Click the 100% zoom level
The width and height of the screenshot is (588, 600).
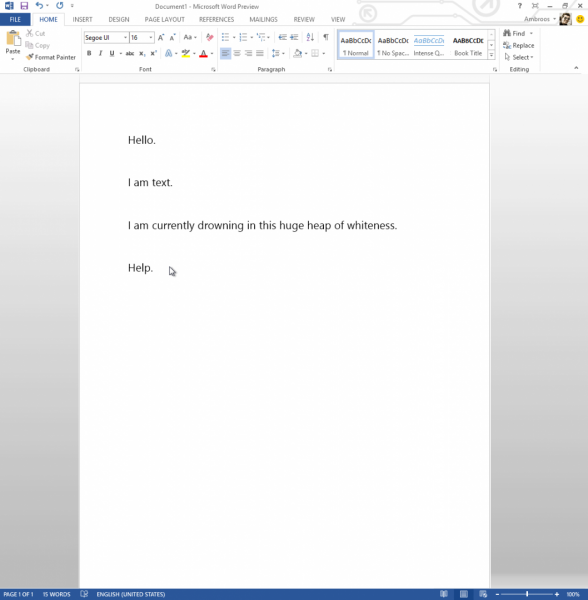(573, 594)
